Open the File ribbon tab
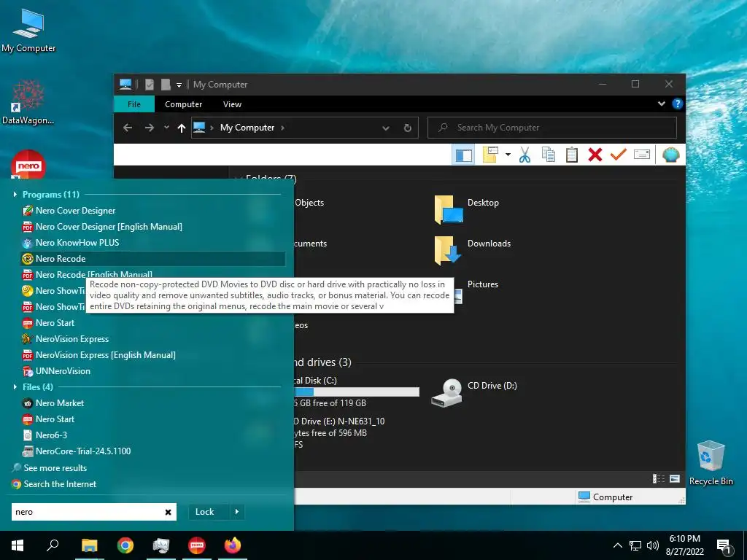This screenshot has width=747, height=560. [x=134, y=104]
